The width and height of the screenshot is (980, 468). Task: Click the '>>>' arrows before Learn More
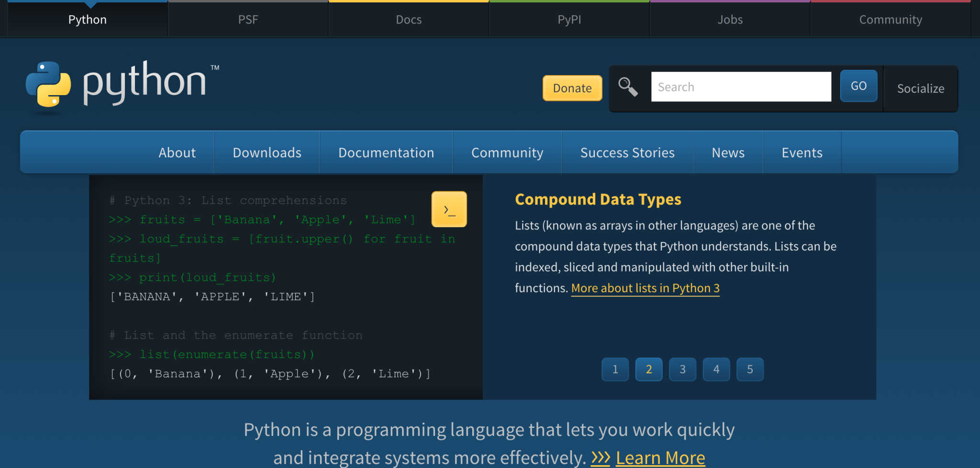click(601, 458)
